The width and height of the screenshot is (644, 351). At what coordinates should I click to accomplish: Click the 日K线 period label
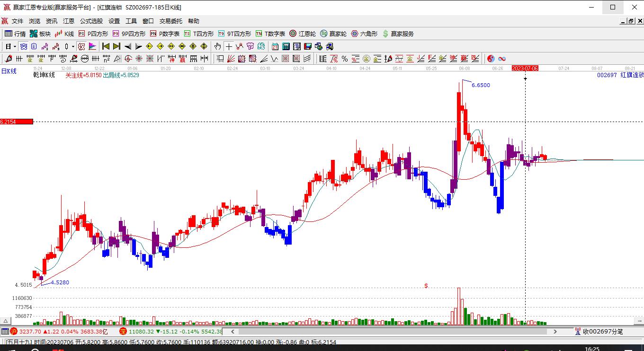[x=9, y=71]
